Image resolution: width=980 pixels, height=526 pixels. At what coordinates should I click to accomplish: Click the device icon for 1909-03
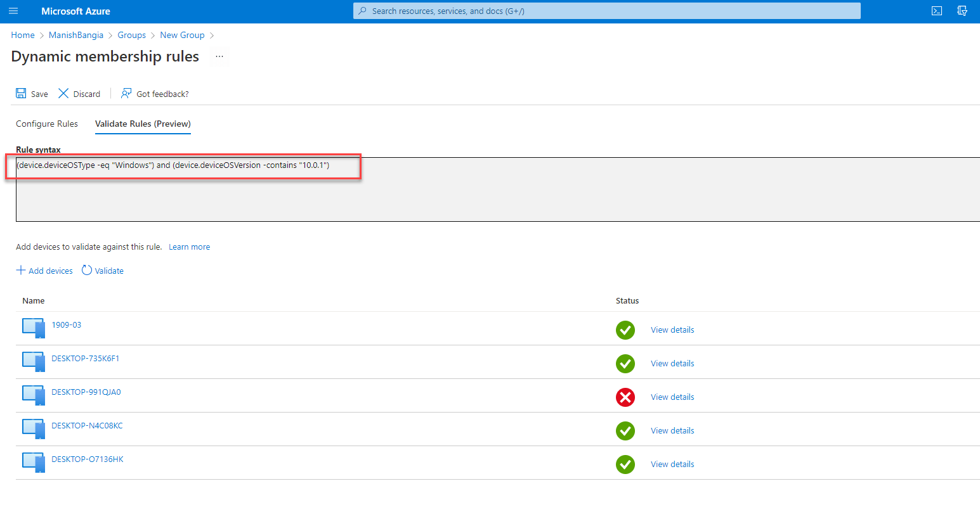(33, 328)
